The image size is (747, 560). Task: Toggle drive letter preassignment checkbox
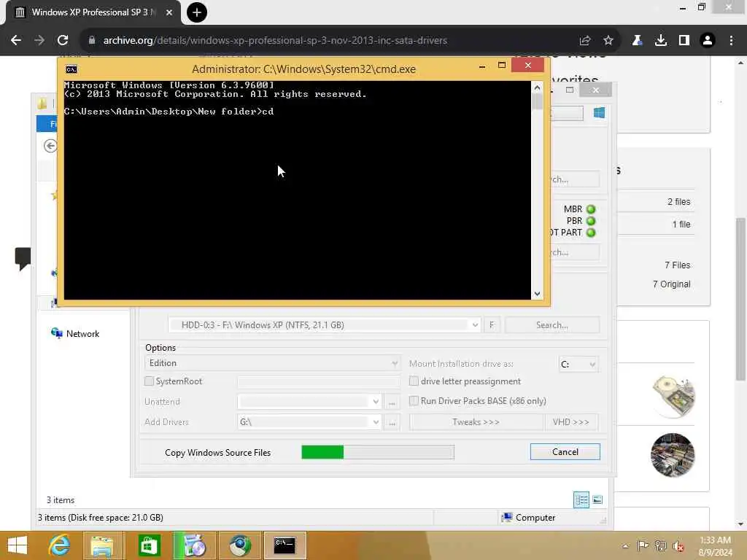tap(414, 381)
